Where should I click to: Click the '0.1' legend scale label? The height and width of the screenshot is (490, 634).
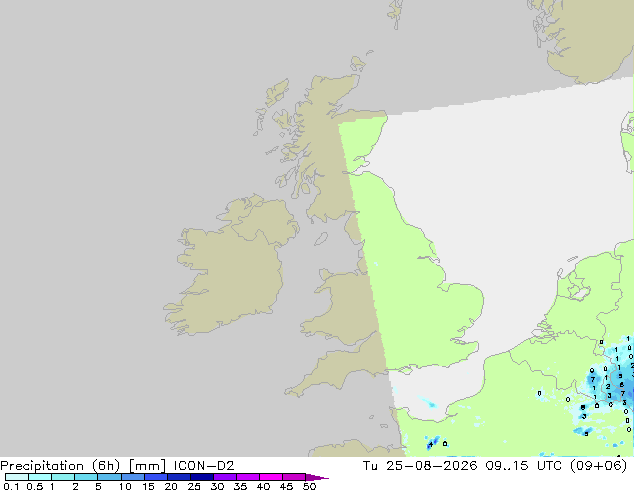(x=11, y=486)
